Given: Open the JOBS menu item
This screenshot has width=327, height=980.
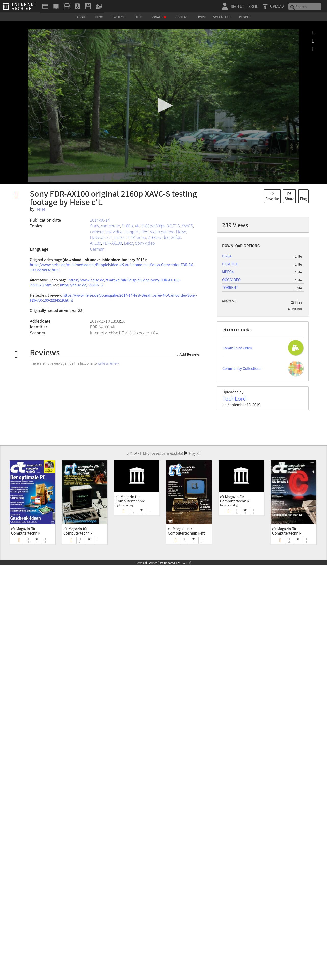Looking at the screenshot, I should 201,17.
